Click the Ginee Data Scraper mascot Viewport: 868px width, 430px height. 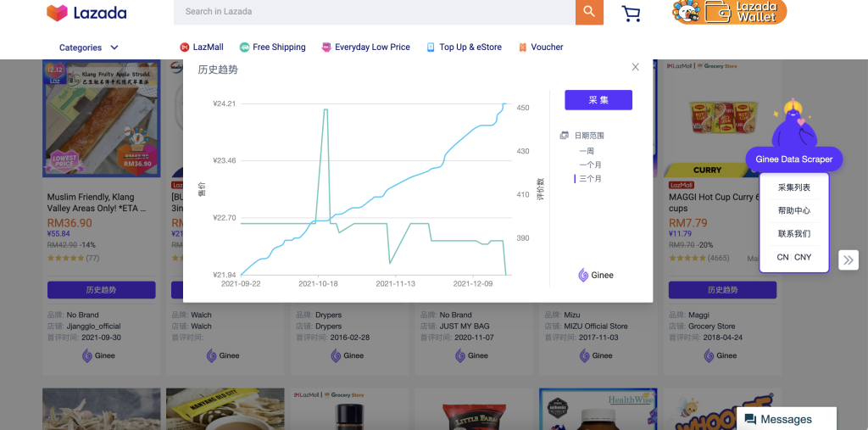[793, 124]
